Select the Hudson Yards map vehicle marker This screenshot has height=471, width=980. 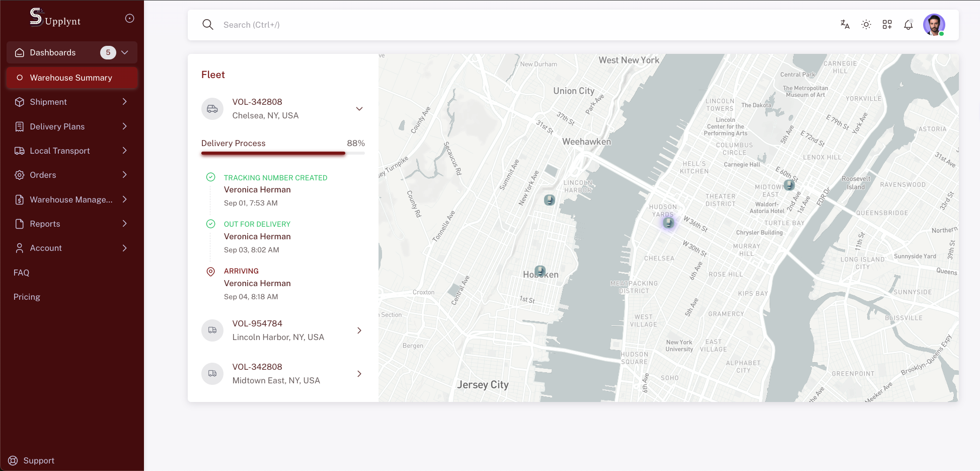coord(668,223)
